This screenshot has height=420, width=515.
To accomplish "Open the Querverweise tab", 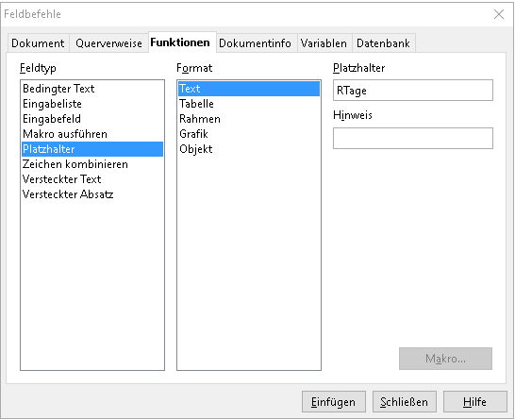I will click(x=108, y=43).
